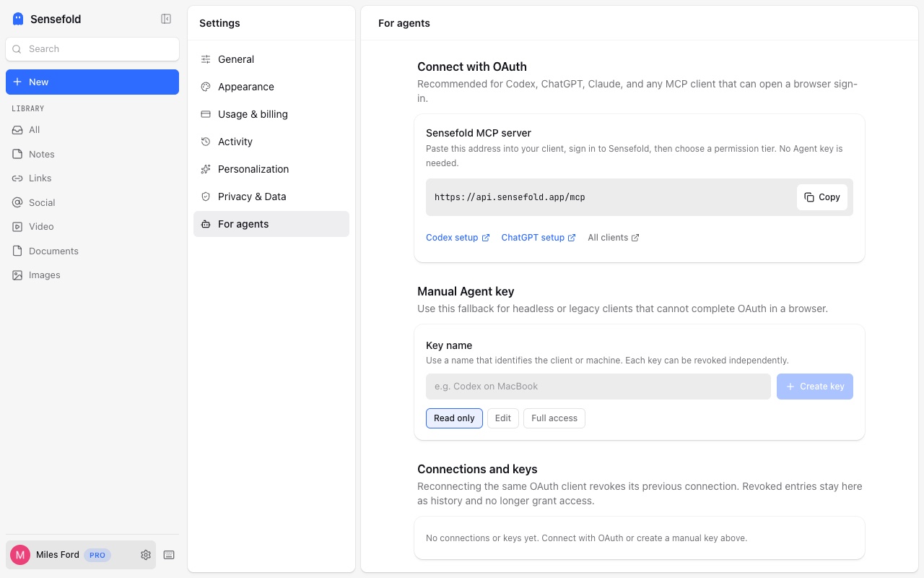The image size is (924, 578).
Task: Click the Documents file icon
Action: click(x=17, y=251)
